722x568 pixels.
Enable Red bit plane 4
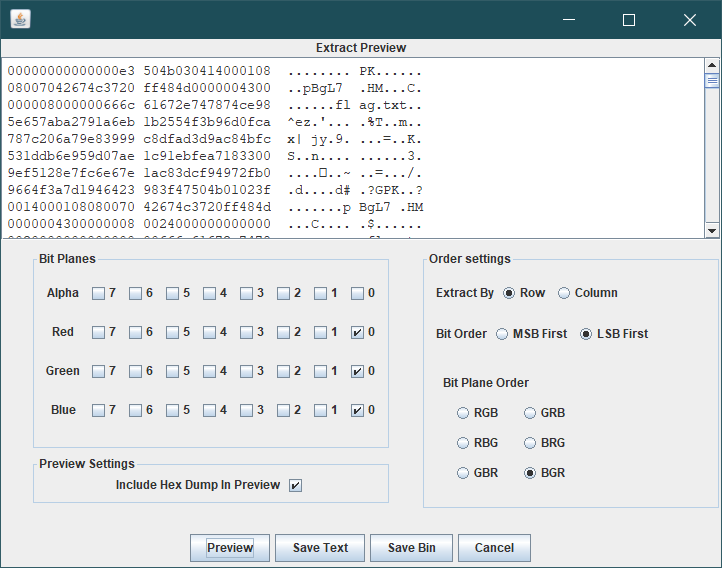click(209, 332)
